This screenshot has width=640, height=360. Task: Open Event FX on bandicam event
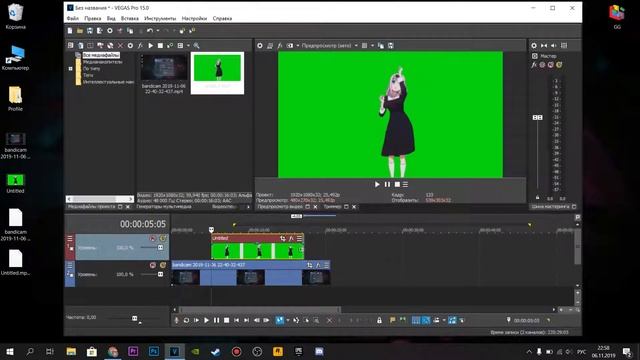[x=318, y=265]
